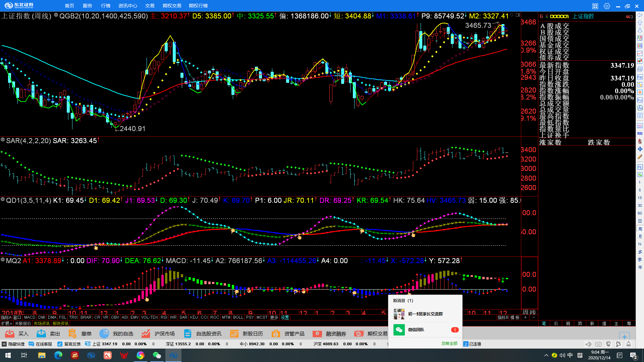Click the up arrow in right sidebar
Viewport: 644px width, 362px height.
coord(640,23)
